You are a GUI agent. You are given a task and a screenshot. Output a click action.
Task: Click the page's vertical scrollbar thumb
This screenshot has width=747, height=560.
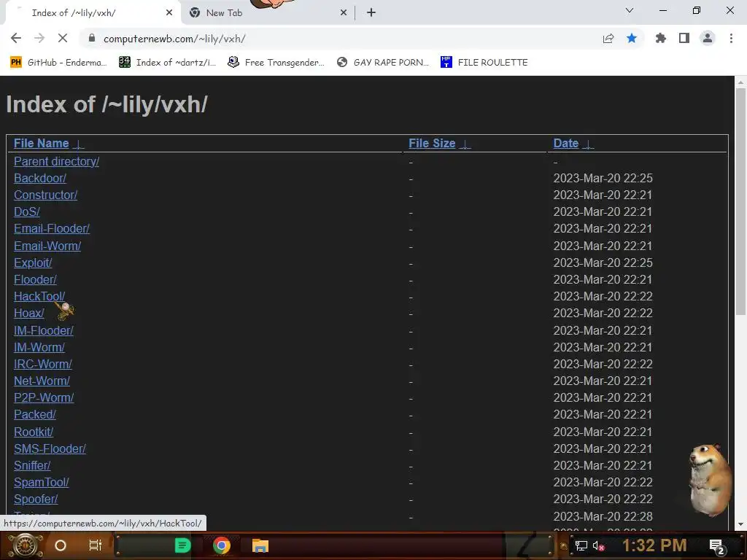click(x=740, y=201)
